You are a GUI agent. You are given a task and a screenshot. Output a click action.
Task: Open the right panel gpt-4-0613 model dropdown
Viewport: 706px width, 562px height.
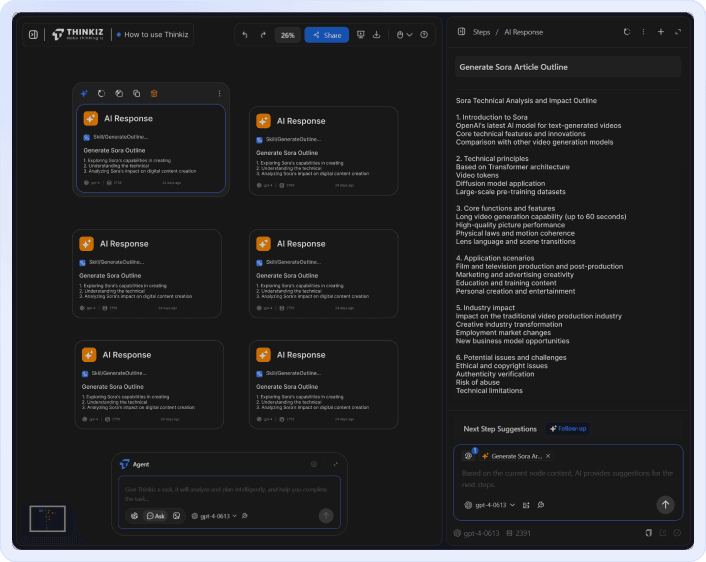point(490,505)
